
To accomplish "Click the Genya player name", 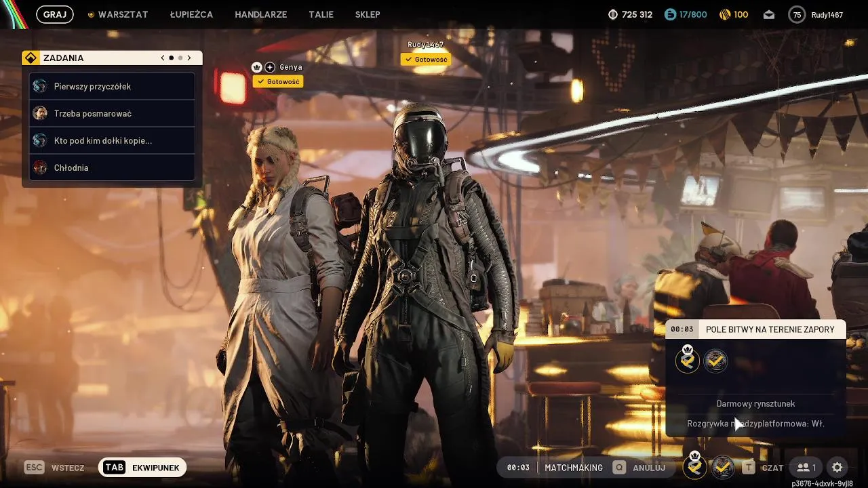I will tap(291, 67).
